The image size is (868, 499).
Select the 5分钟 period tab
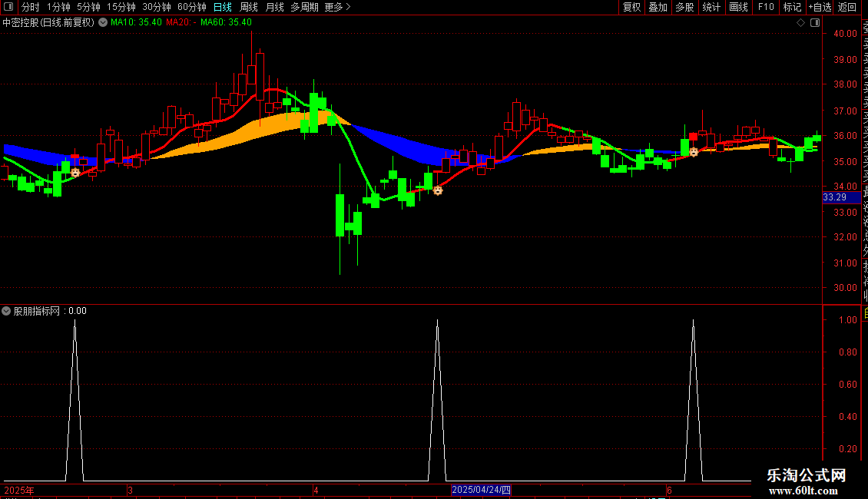[x=88, y=7]
